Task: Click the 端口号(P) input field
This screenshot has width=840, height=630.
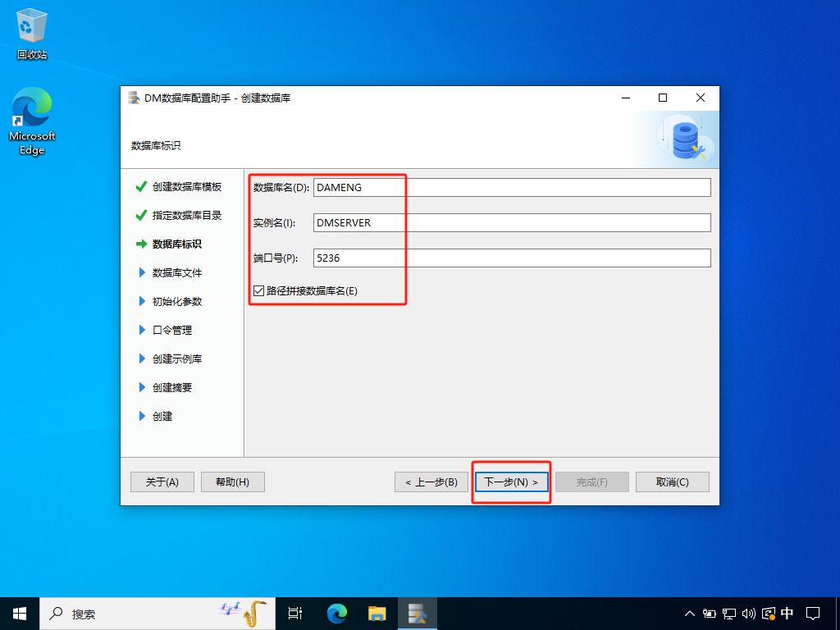Action: (x=512, y=258)
